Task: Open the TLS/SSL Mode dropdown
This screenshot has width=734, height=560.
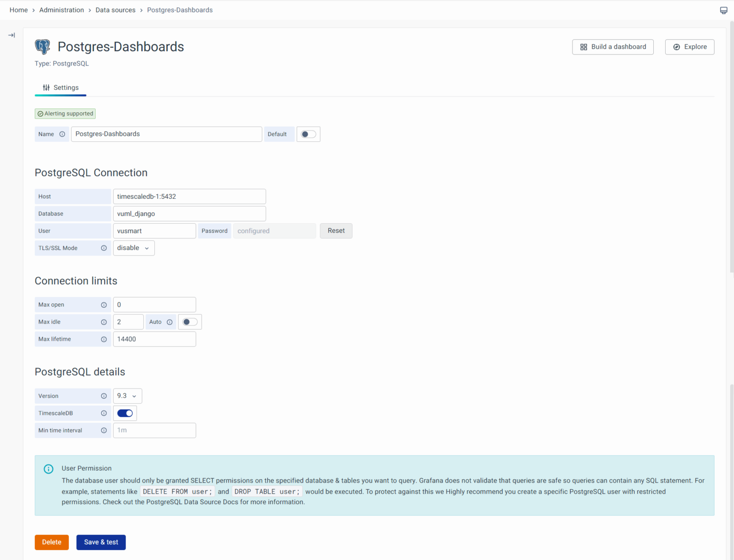Action: click(133, 248)
